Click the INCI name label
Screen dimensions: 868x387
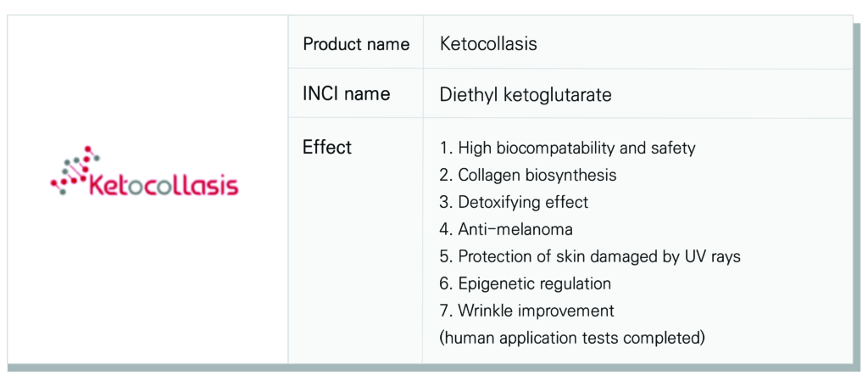[x=346, y=93]
